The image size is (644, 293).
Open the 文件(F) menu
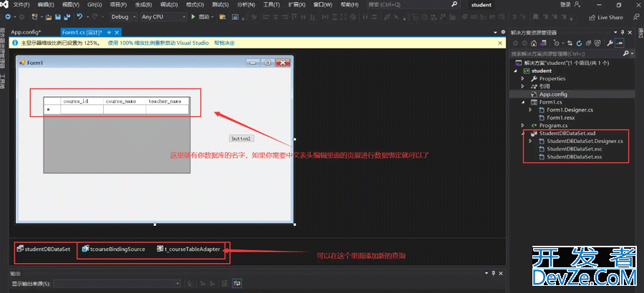(21, 4)
